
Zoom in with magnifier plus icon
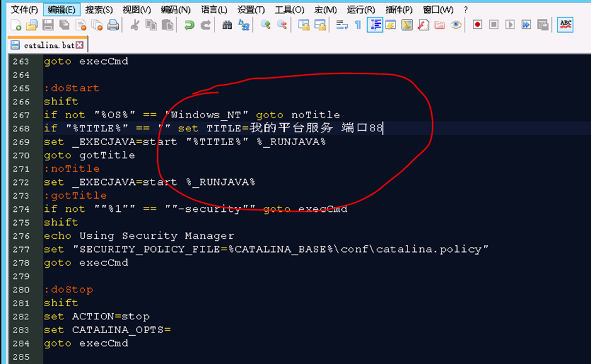tap(265, 25)
